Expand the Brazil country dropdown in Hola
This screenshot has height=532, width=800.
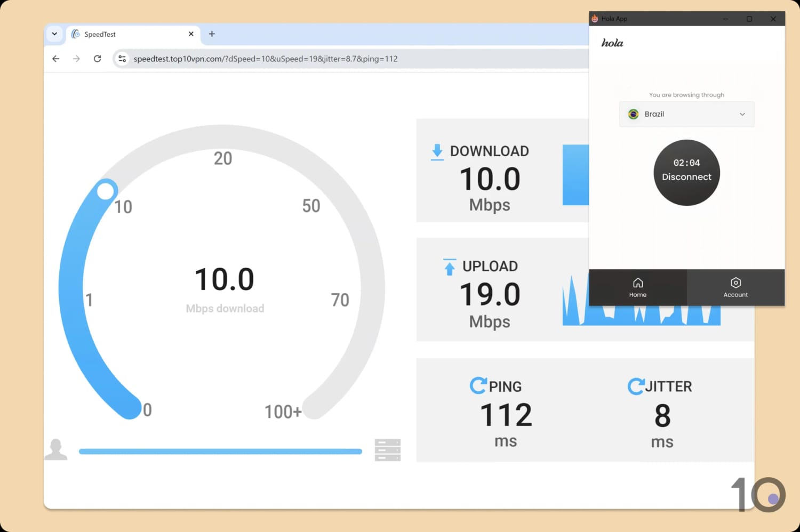(686, 114)
